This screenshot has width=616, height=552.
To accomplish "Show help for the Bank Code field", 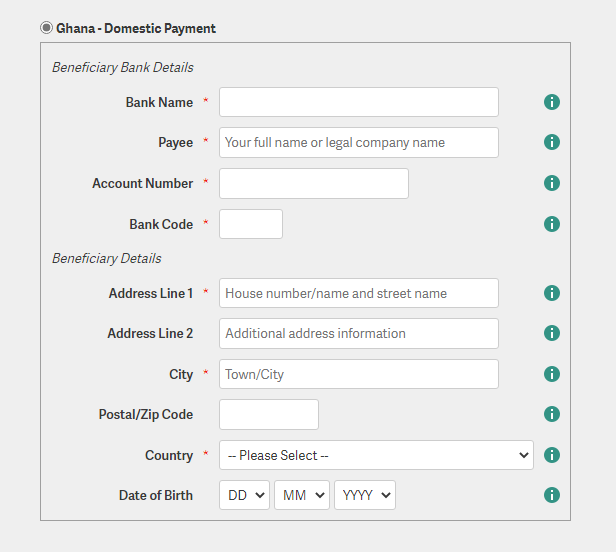I will tap(551, 224).
